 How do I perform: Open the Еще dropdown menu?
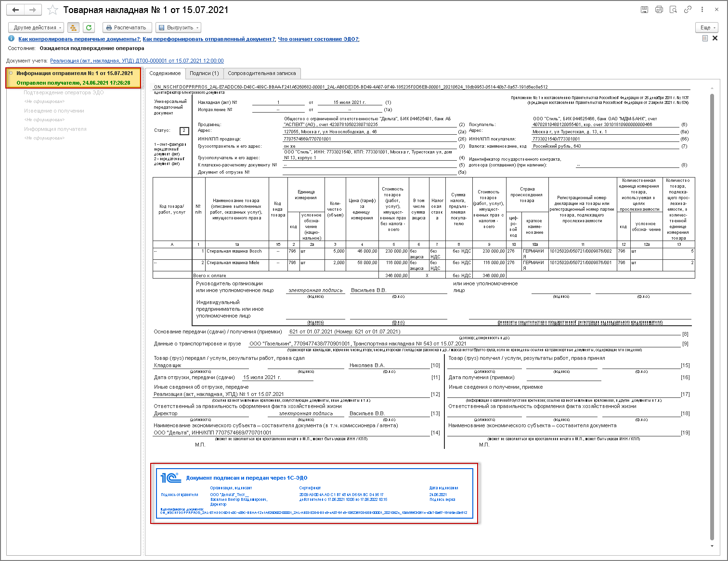[x=707, y=27]
